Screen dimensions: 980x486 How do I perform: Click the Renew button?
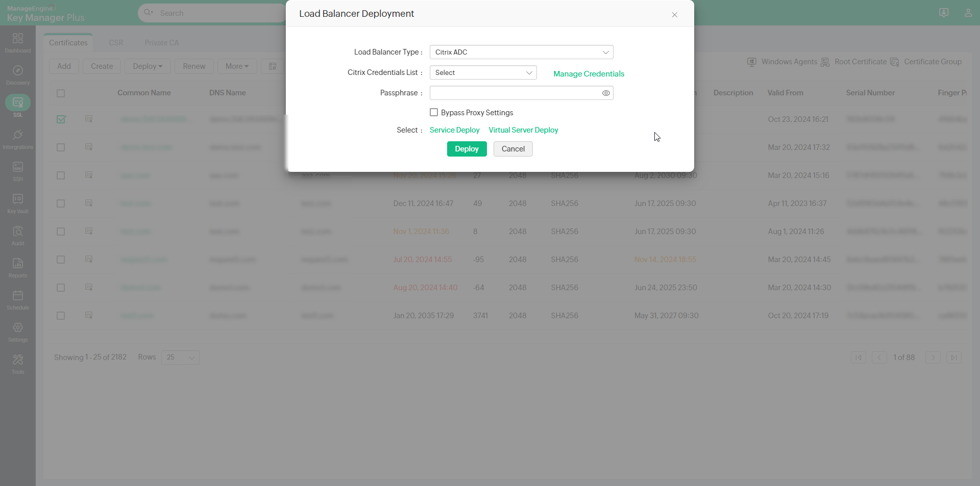click(x=194, y=66)
